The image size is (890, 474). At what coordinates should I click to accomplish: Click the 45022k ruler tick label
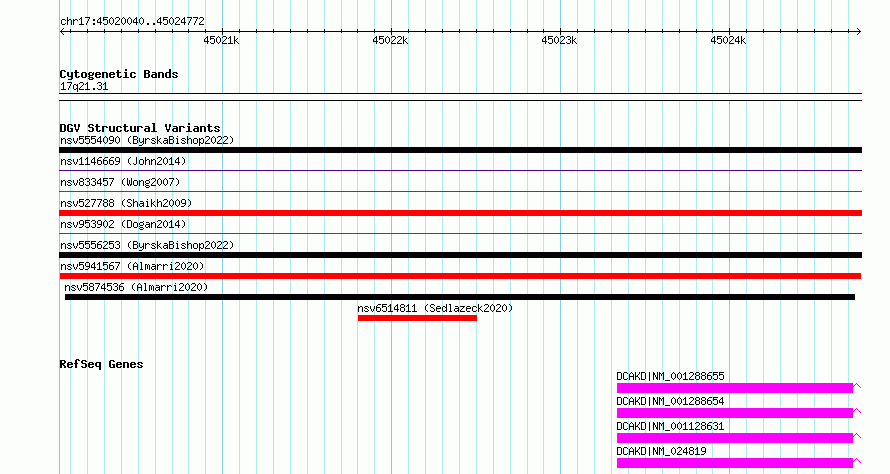pos(390,40)
